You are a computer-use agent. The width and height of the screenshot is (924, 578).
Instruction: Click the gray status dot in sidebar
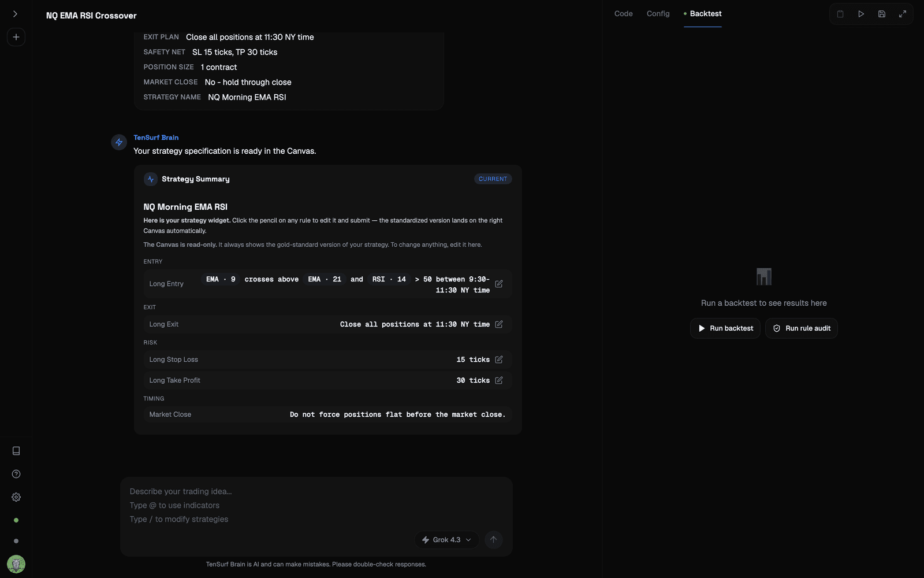click(16, 541)
